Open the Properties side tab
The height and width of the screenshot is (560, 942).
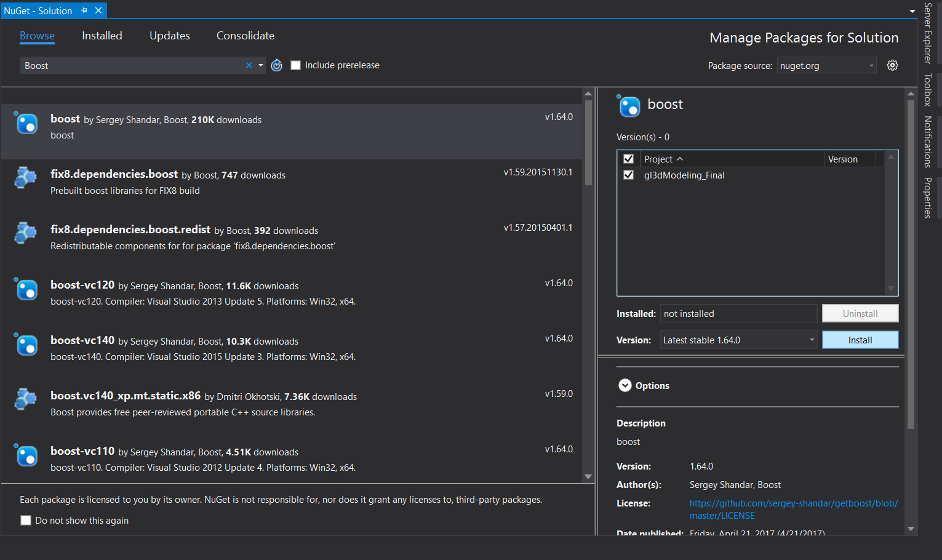tap(928, 198)
